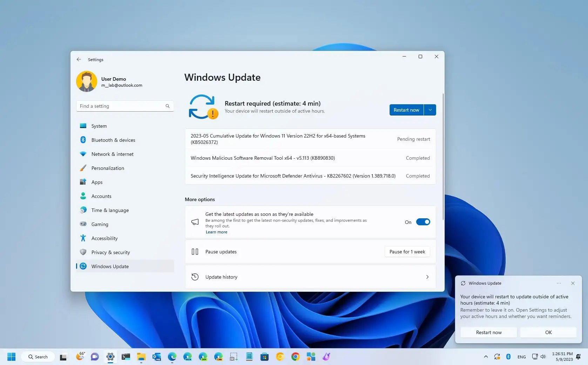This screenshot has width=588, height=365.
Task: Go to Network & internet settings
Action: (125, 154)
